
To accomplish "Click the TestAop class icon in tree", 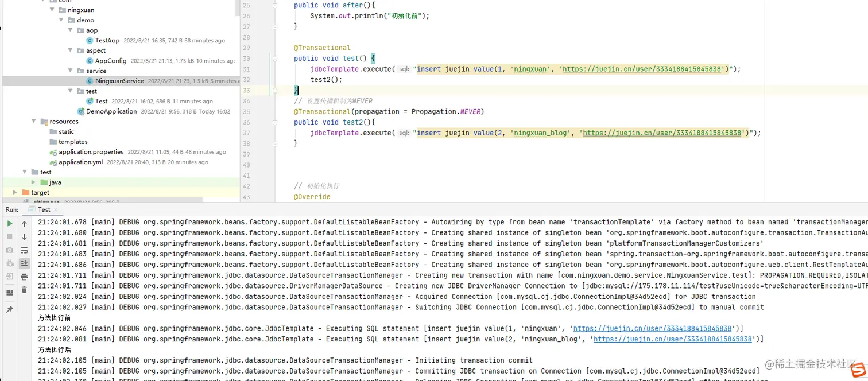I will point(90,41).
